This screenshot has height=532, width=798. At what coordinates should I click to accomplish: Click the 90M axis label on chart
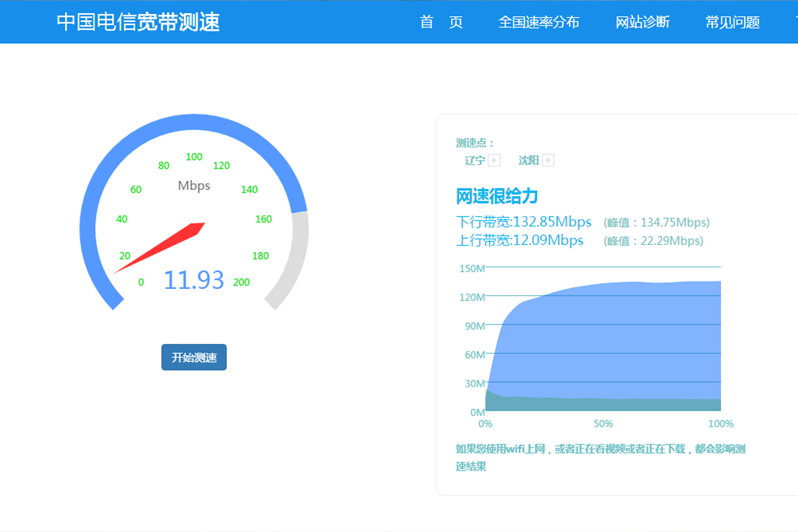click(x=475, y=326)
